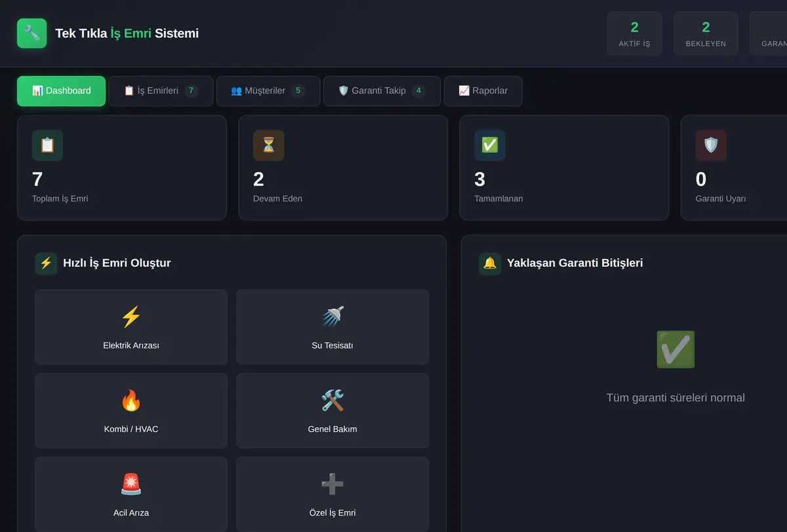
Task: Click the Hızlı İş Emri Oluştur heading
Action: (x=117, y=264)
